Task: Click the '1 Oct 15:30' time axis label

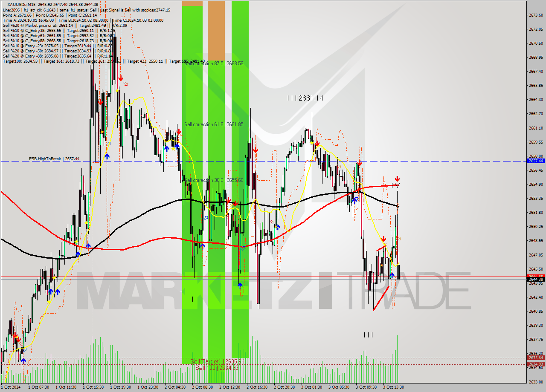Action: pyautogui.click(x=93, y=387)
